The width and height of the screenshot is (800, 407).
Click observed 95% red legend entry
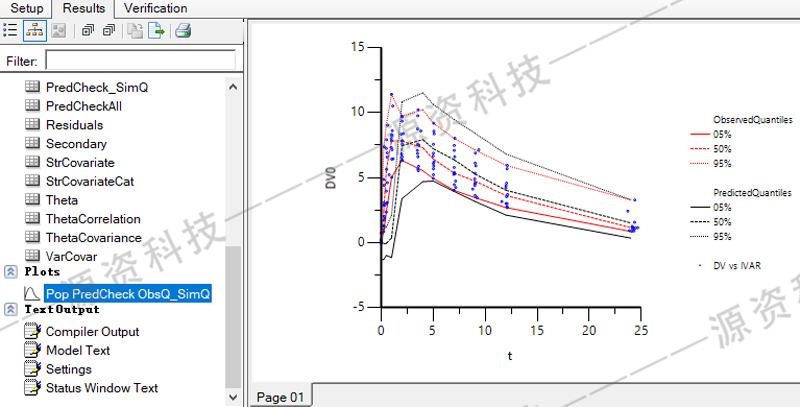(711, 164)
